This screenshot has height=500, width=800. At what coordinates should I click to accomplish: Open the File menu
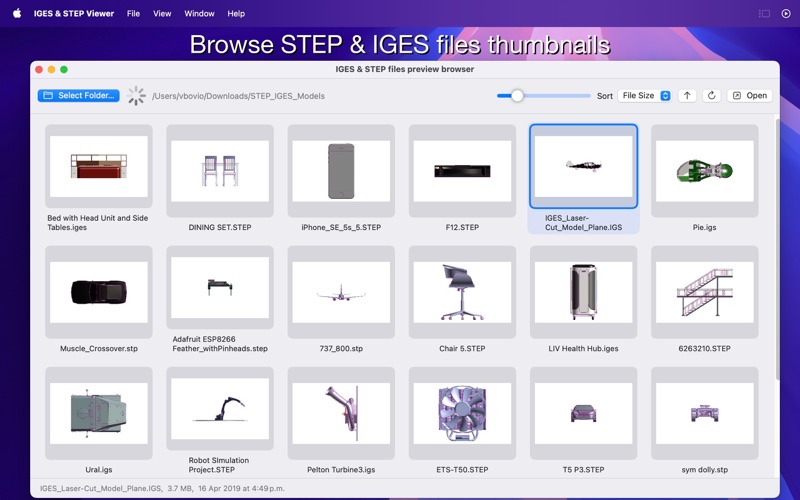click(133, 14)
